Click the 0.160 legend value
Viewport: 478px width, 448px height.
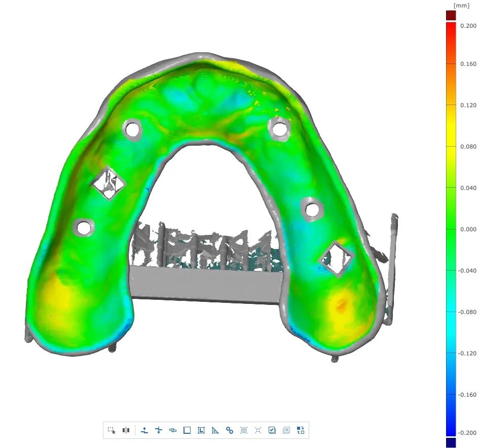click(x=468, y=64)
